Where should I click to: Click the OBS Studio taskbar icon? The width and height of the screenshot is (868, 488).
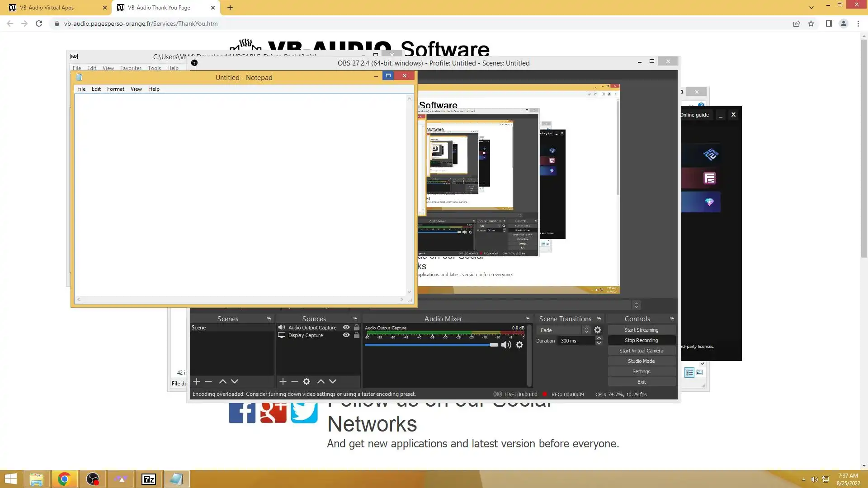click(93, 479)
